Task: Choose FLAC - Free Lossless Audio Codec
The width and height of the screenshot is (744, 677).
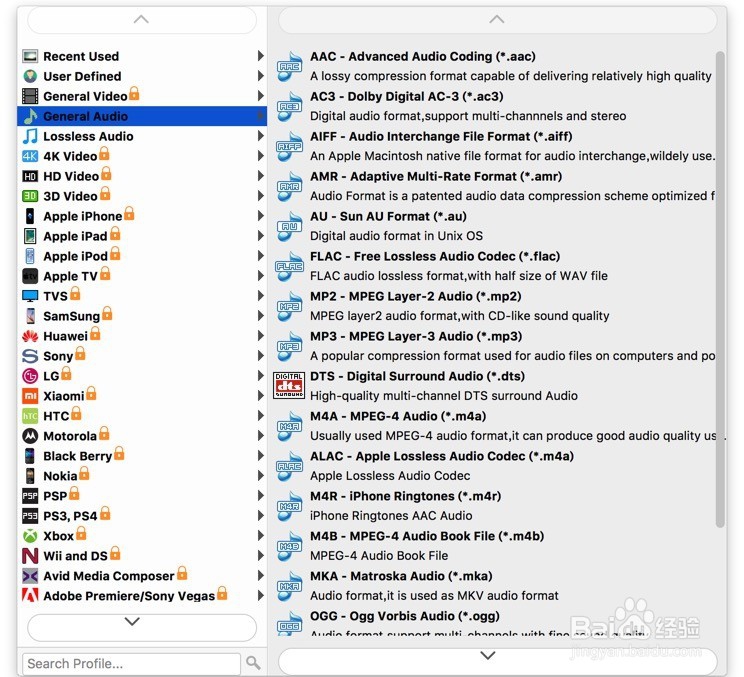Action: (495, 266)
